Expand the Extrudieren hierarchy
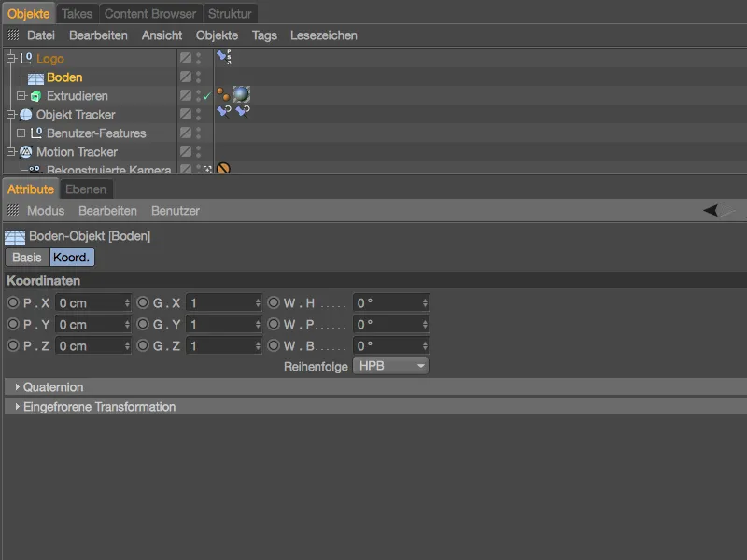 coord(21,96)
